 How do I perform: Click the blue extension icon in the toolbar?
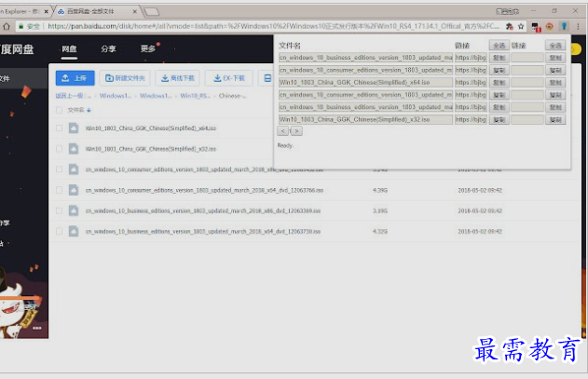(x=564, y=26)
